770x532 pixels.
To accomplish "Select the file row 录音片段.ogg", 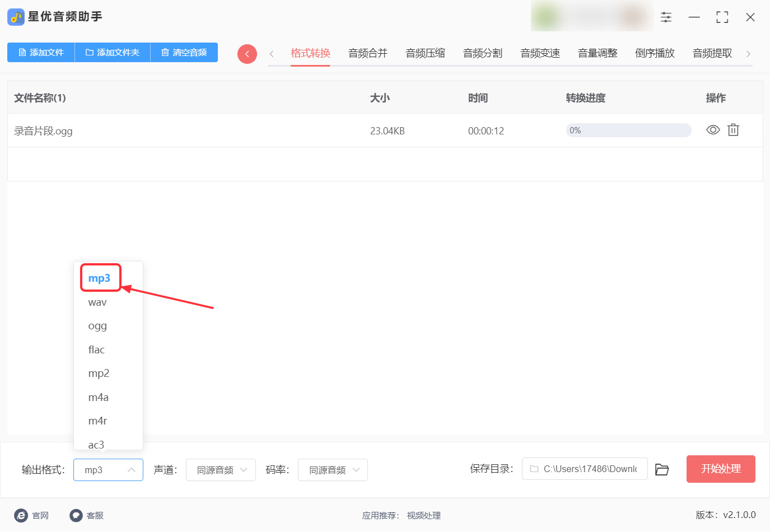I will click(x=385, y=130).
